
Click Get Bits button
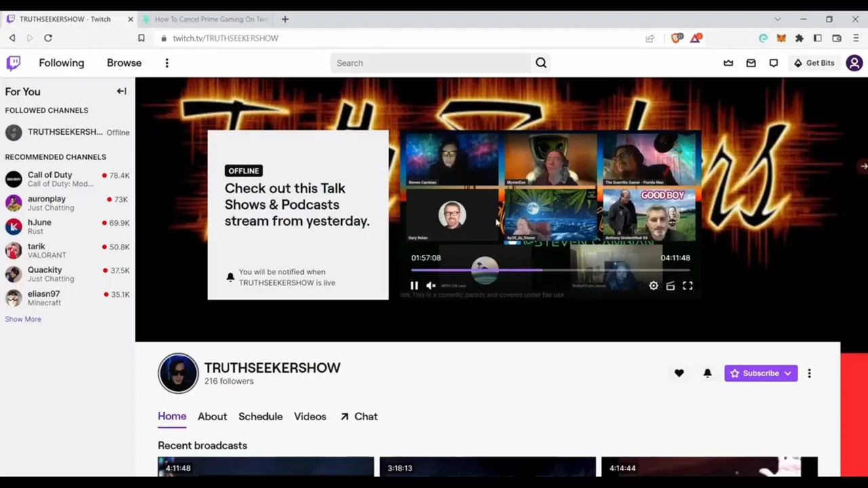814,63
